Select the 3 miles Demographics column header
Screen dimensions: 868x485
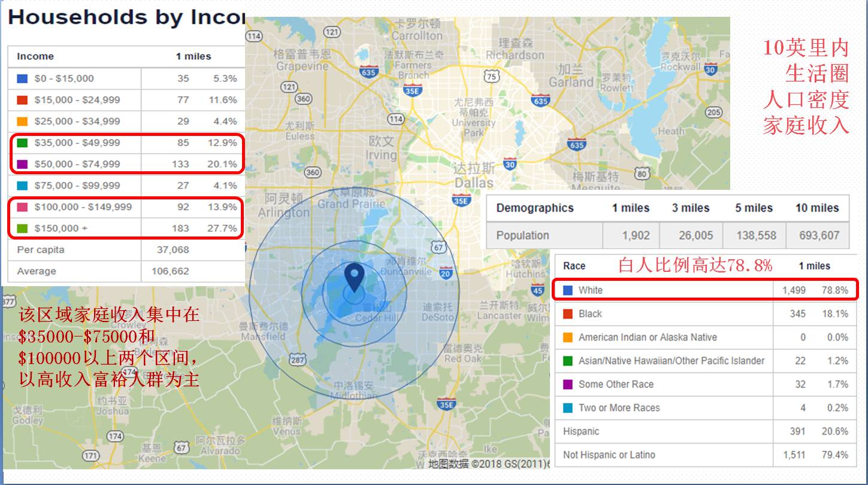point(690,208)
